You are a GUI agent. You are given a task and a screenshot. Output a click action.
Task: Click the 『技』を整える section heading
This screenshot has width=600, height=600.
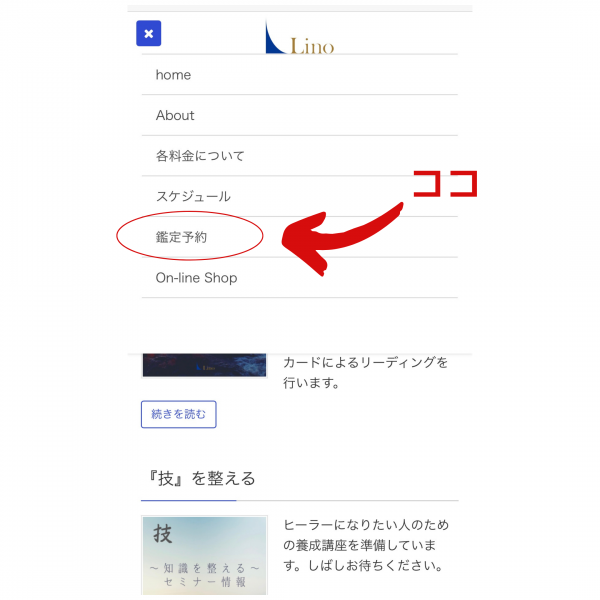[x=202, y=479]
